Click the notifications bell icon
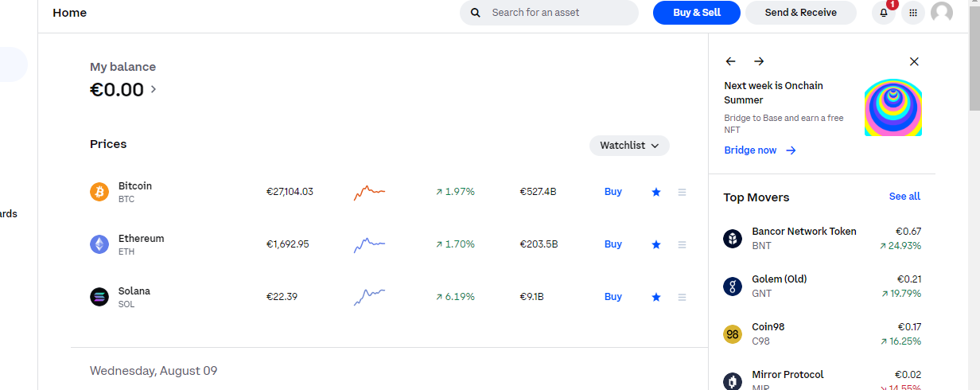Image resolution: width=980 pixels, height=390 pixels. (883, 13)
